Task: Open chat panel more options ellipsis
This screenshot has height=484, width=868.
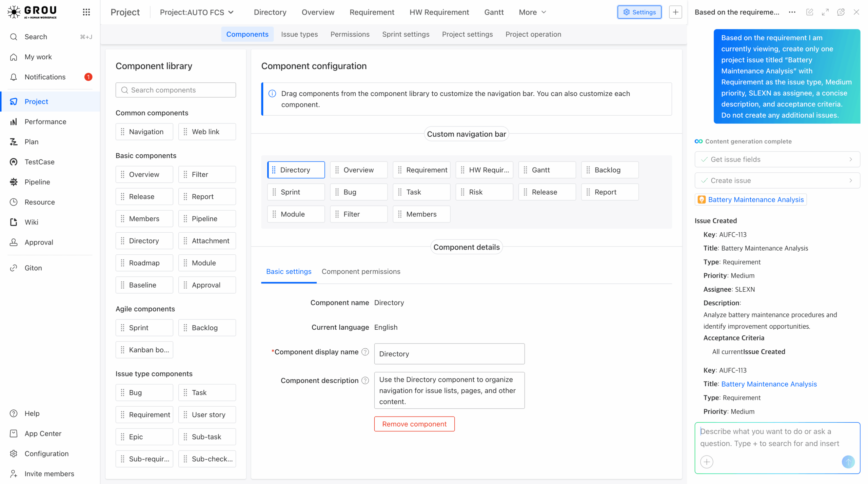Action: [792, 12]
